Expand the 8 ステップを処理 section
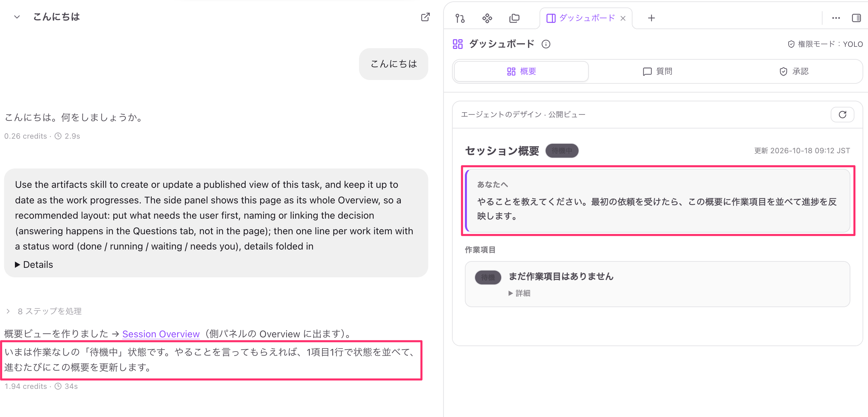This screenshot has height=417, width=868. [x=44, y=311]
